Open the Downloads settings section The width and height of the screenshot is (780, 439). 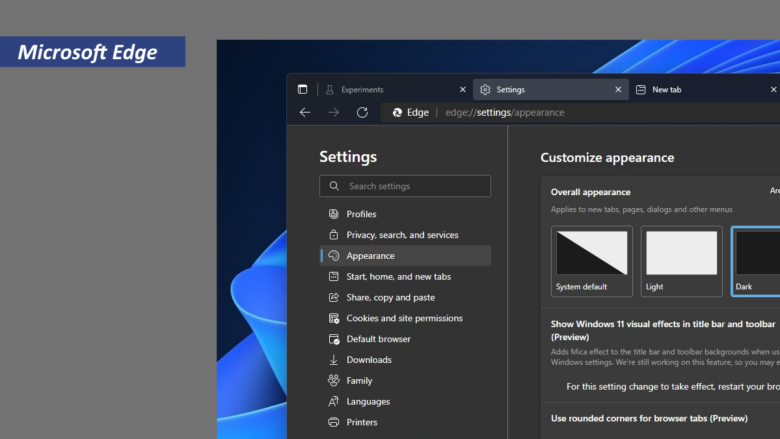[x=405, y=359]
